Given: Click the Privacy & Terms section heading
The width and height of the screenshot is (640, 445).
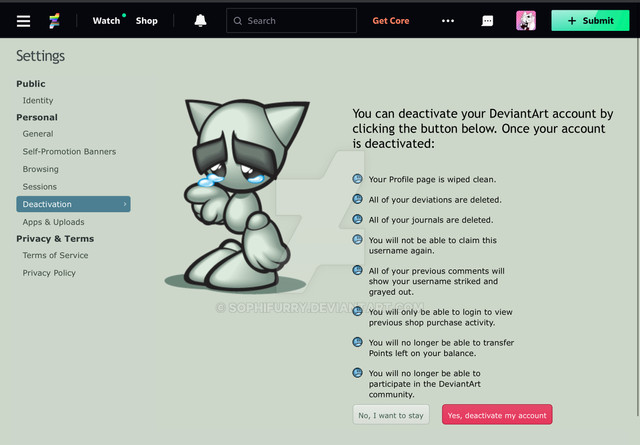Looking at the screenshot, I should (x=55, y=239).
